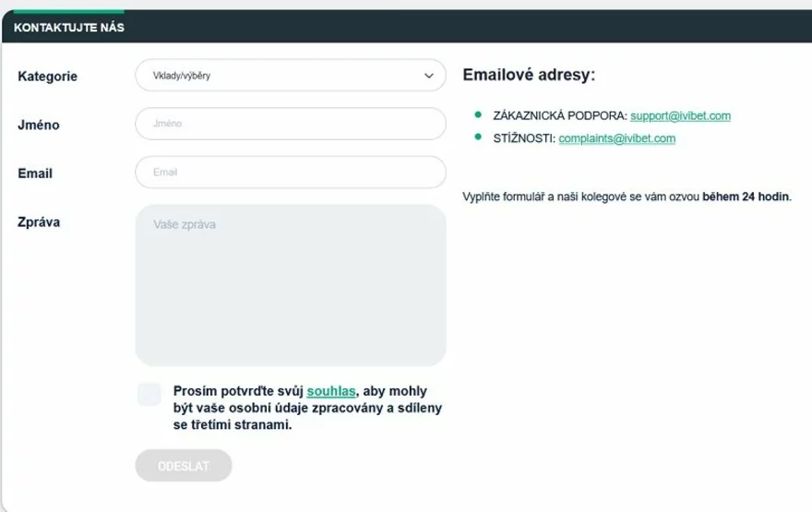Screen dimensions: 812x512
Task: Click the Emailové adresy heading
Action: click(529, 75)
